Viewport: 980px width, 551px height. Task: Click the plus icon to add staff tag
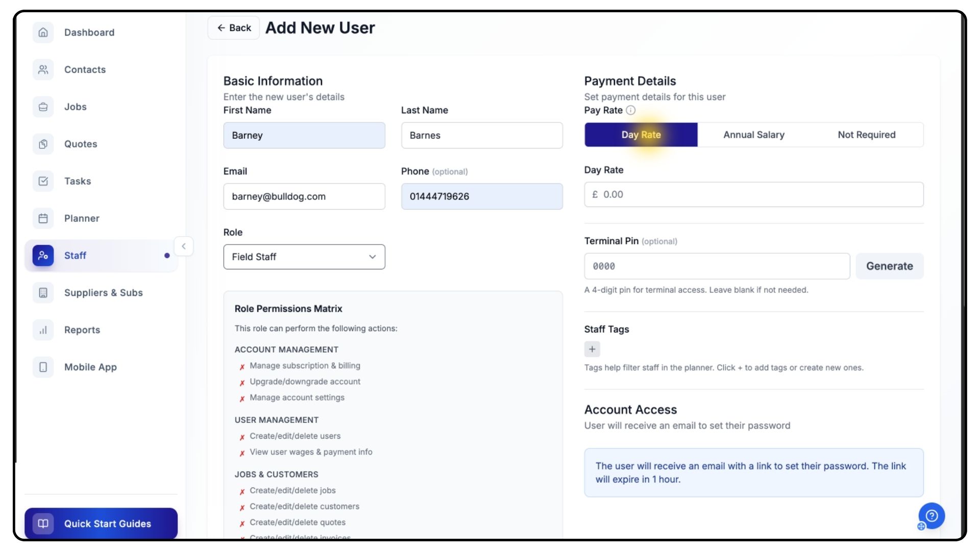point(592,349)
